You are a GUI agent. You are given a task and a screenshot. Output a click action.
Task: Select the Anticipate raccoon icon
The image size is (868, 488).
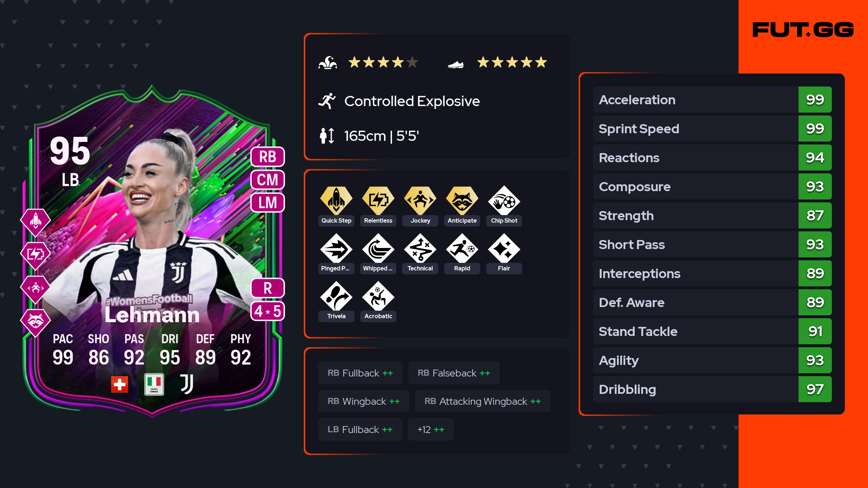tap(462, 201)
